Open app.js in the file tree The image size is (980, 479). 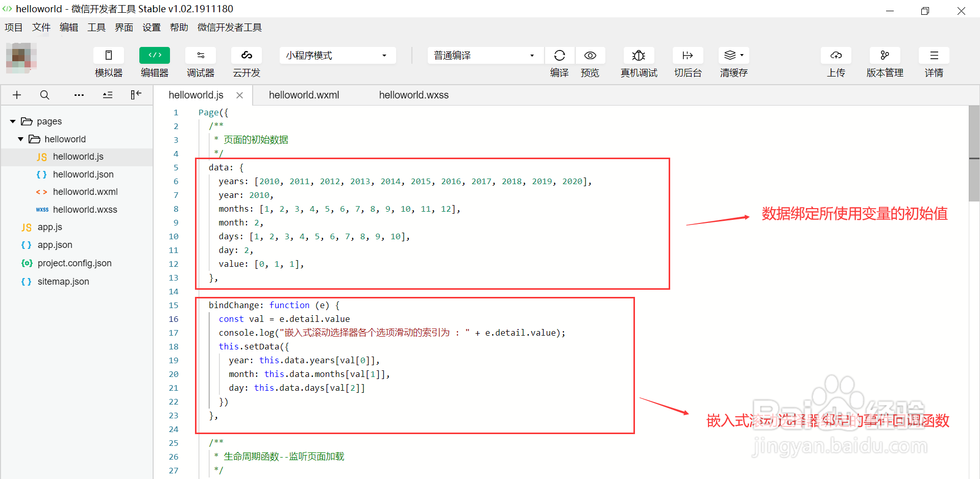[x=77, y=227]
